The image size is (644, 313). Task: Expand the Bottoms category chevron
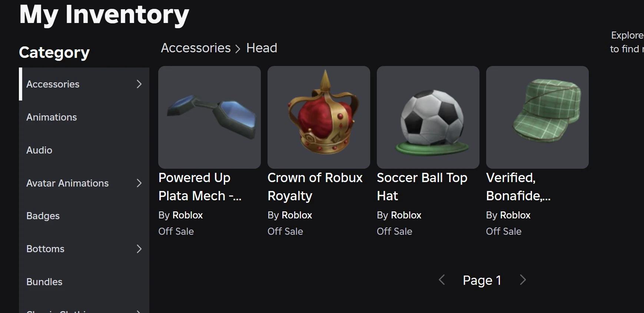pyautogui.click(x=139, y=249)
